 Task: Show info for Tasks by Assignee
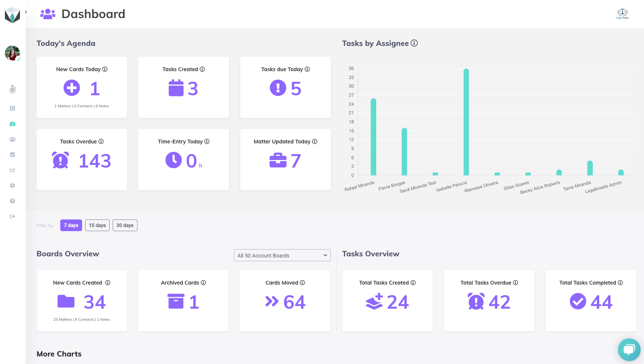(x=414, y=43)
